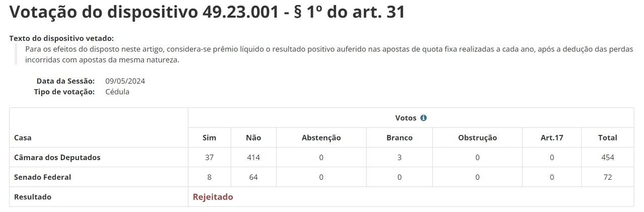Click Senado's Não vote count 64
Screen dimensions: 644x212
point(254,177)
